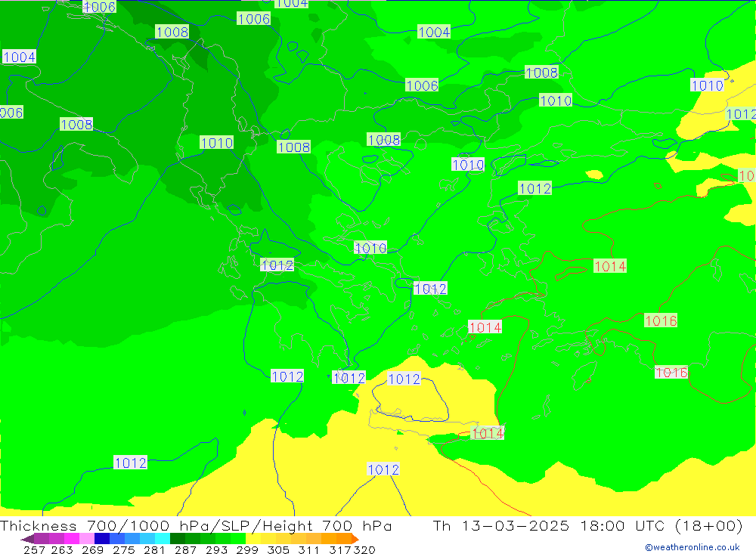Image resolution: width=756 pixels, height=554 pixels.
Task: Click the 275 legend value
Action: coord(123,549)
